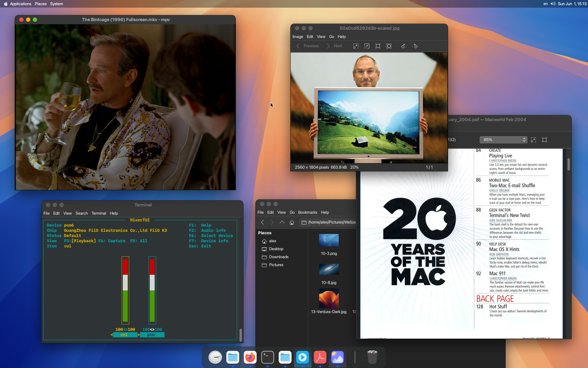Go to Next image in viewer
The width and height of the screenshot is (588, 368).
point(334,46)
